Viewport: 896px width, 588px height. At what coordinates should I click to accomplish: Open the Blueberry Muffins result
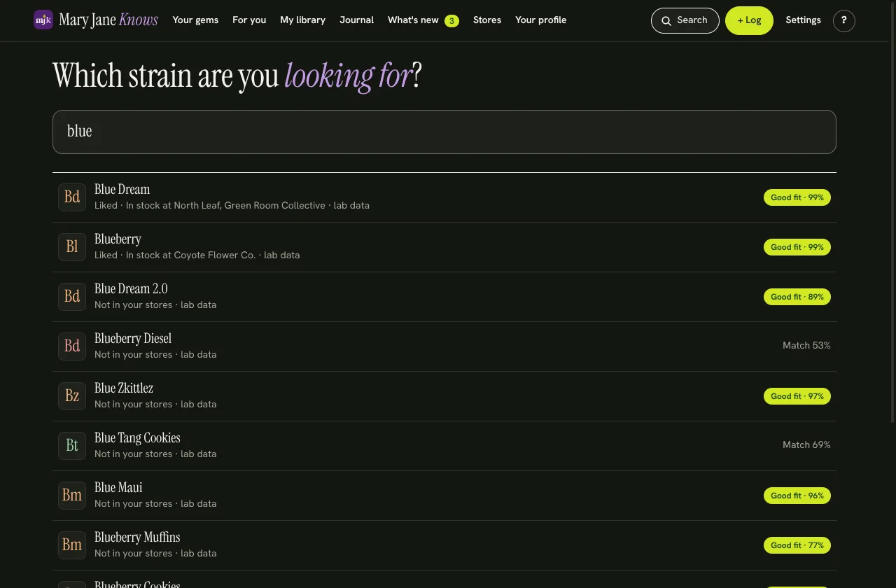(444, 545)
